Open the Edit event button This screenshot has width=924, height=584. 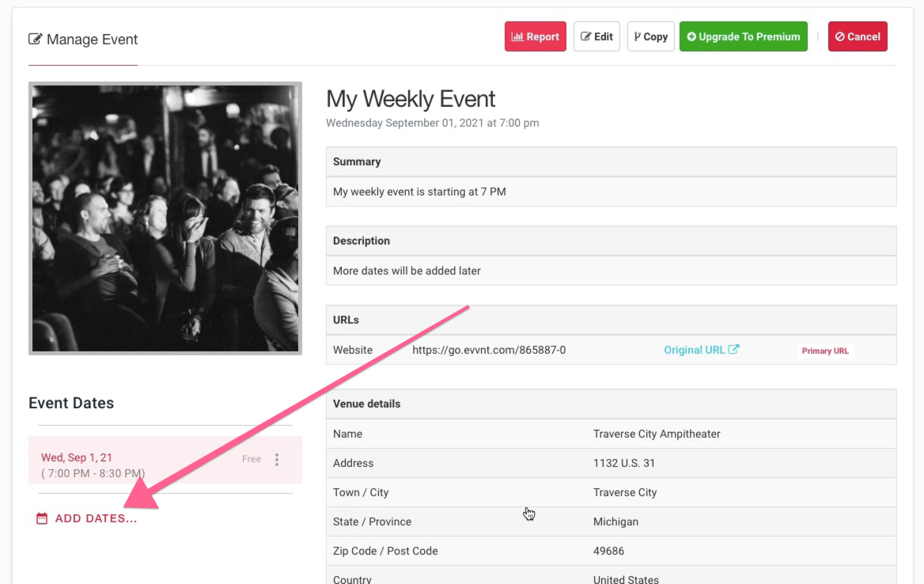click(x=596, y=36)
